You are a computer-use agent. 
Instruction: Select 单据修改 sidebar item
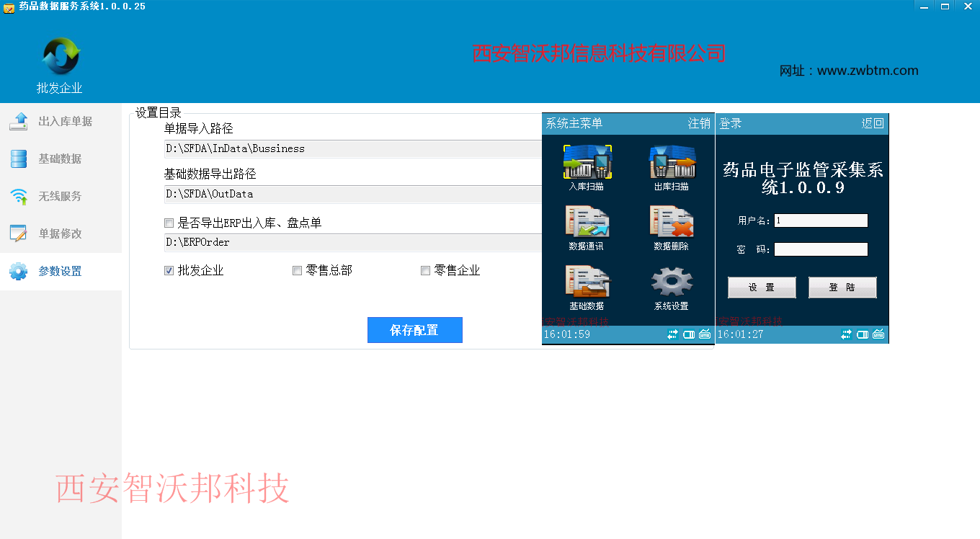tap(61, 234)
